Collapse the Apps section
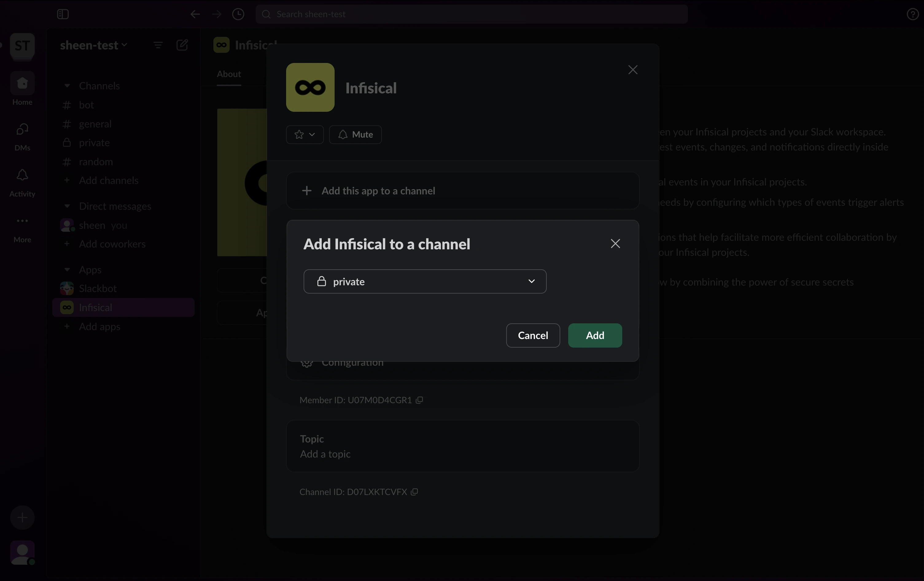924x581 pixels. [67, 270]
